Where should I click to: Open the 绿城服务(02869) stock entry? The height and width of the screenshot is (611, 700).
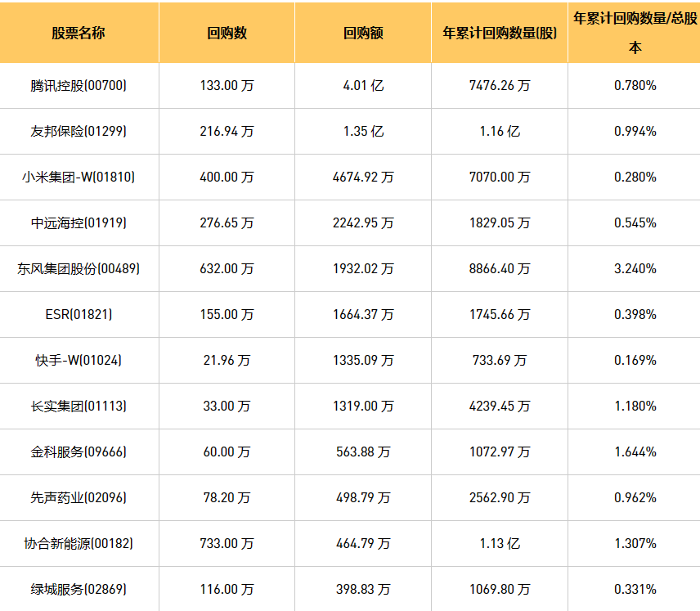point(79,590)
